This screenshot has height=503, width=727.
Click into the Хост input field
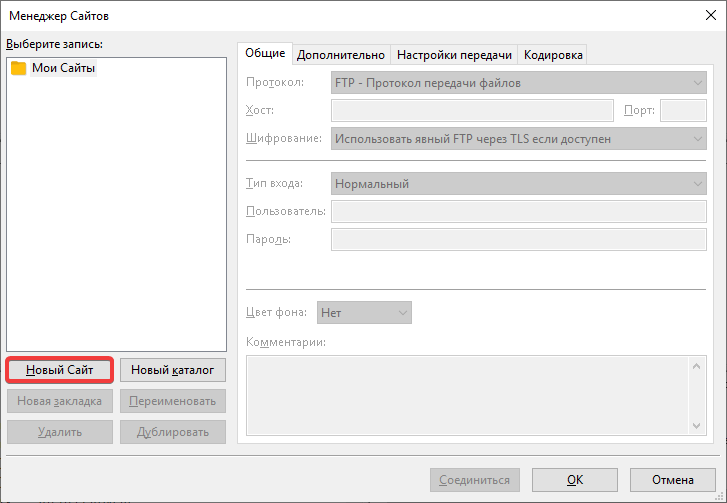471,111
